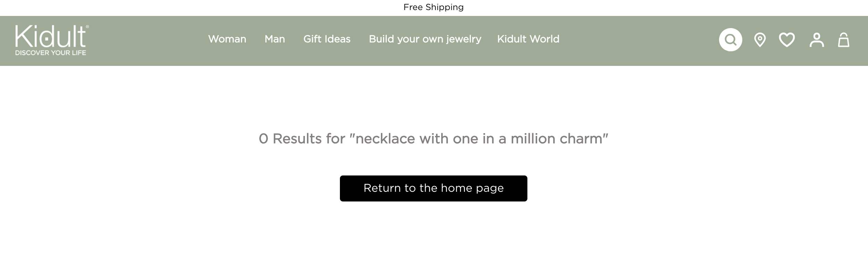This screenshot has height=258, width=868.
Task: Open the Kidult World menu
Action: [x=528, y=39]
